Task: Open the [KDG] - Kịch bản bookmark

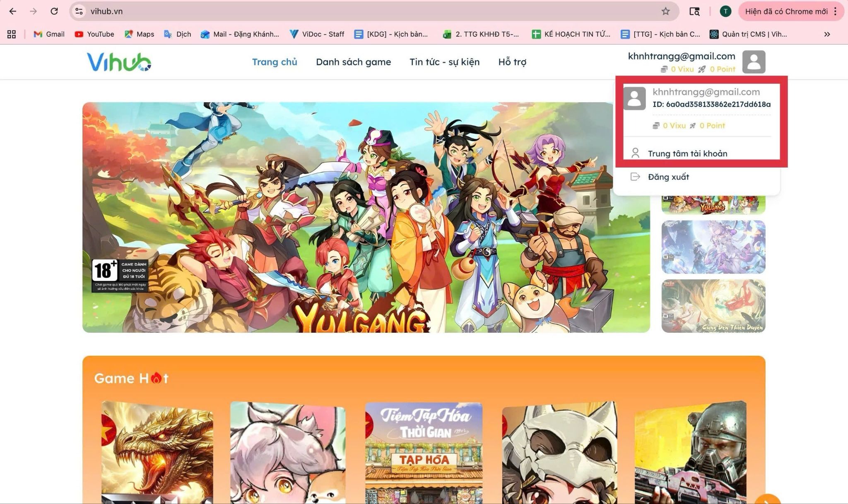Action: tap(391, 34)
